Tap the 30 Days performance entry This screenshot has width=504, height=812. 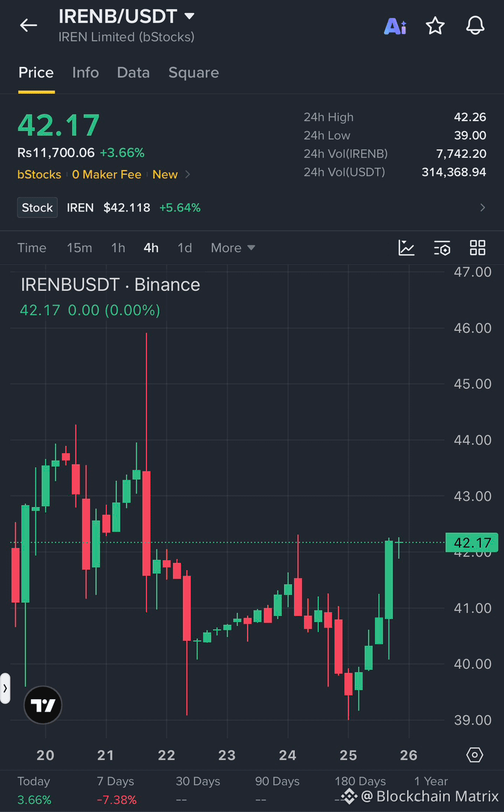tap(198, 790)
